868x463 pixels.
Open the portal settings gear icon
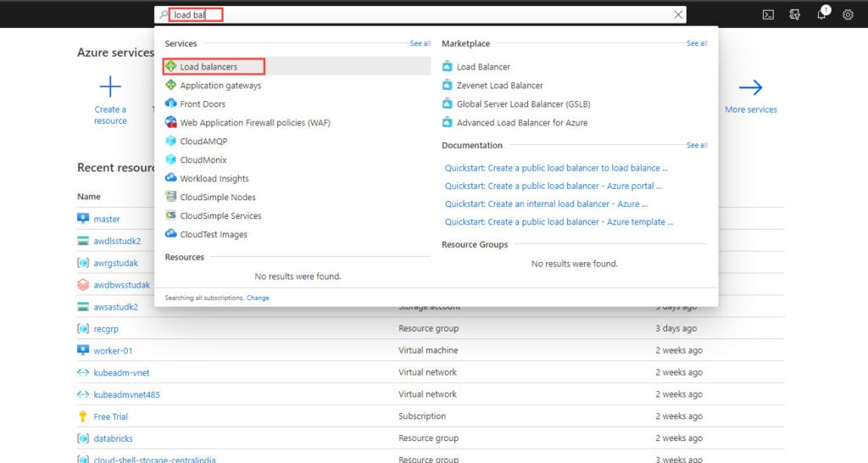(x=848, y=14)
